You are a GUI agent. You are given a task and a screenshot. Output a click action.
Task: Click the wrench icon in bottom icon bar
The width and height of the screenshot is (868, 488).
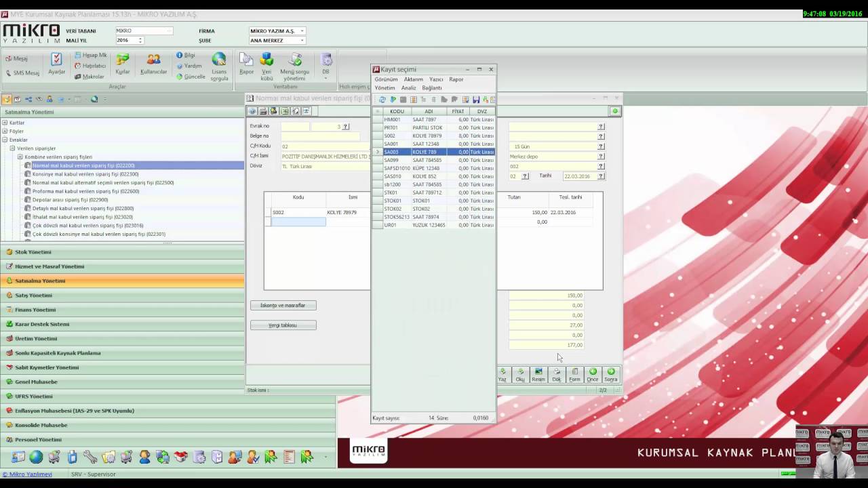pyautogui.click(x=90, y=457)
